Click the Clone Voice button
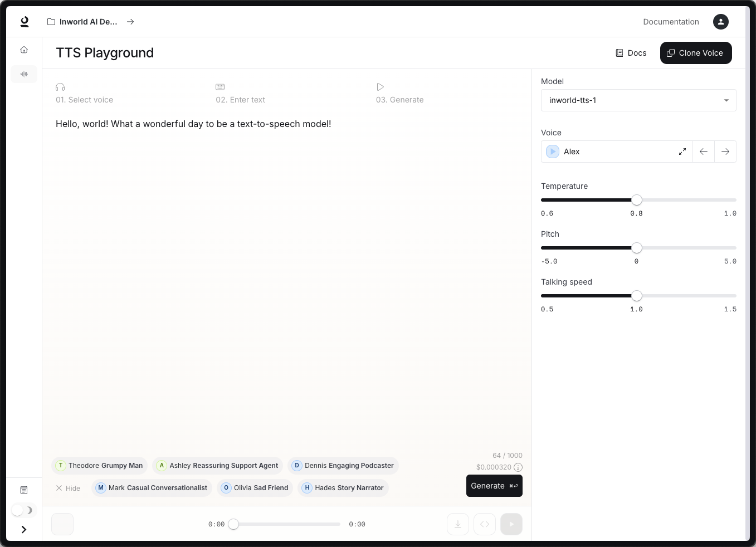 point(696,53)
